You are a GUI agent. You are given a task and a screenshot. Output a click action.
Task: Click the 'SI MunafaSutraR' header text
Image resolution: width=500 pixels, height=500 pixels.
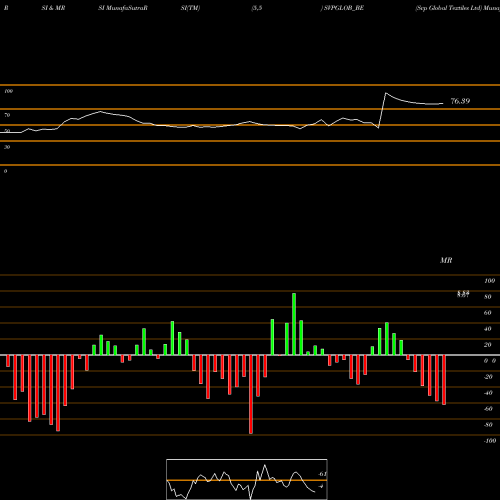coord(123,8)
